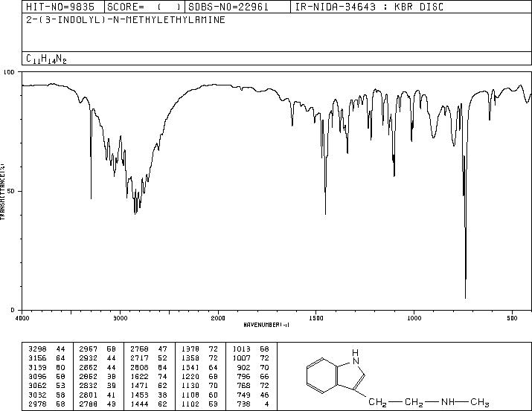The image size is (532, 411).
Task: Click the 738 peak table entry
Action: click(253, 404)
